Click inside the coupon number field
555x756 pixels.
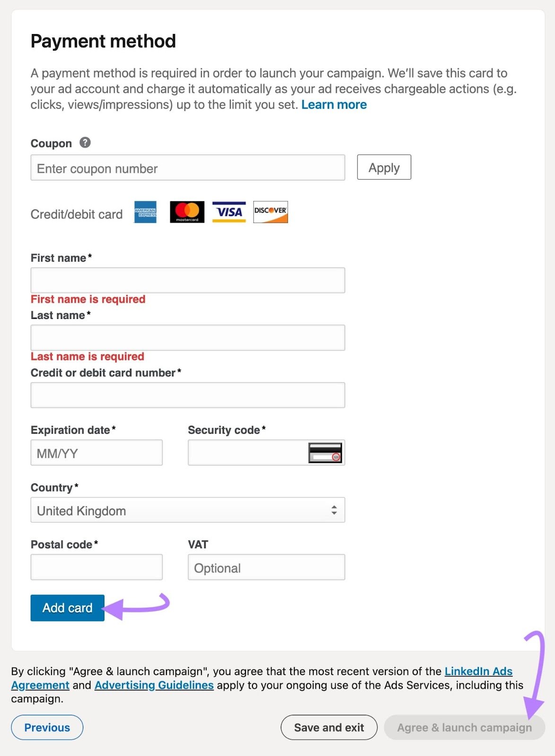(x=188, y=168)
